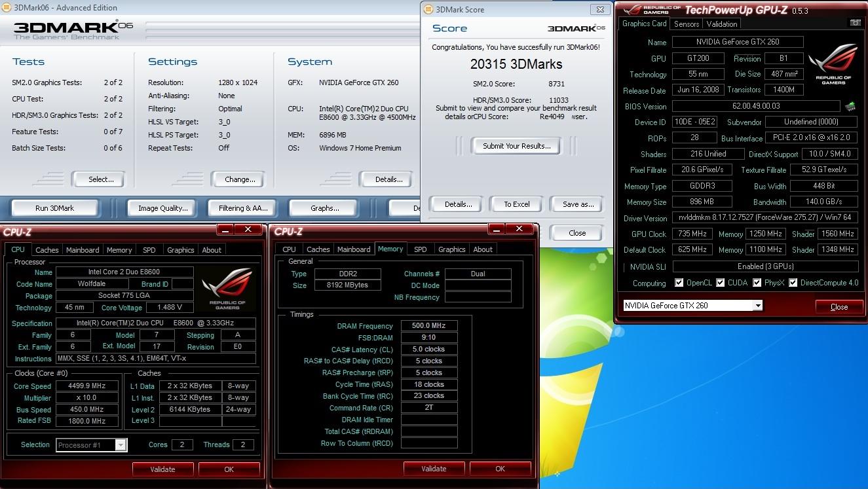Open Graphics tab in CPU-Z processor window
This screenshot has height=489, width=868.
pyautogui.click(x=181, y=250)
